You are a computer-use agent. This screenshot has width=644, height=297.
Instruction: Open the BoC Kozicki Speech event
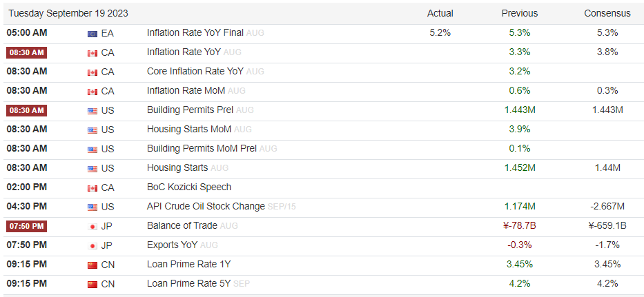pyautogui.click(x=188, y=187)
